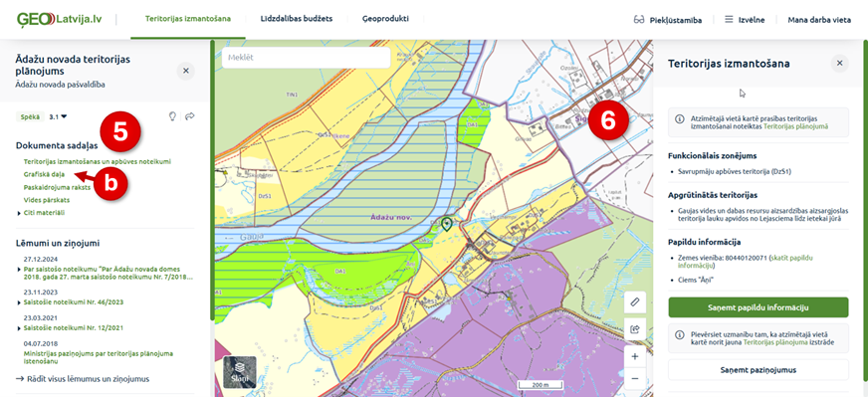Click the Piekļūstamība glasses icon
Image resolution: width=868 pixels, height=397 pixels.
[x=639, y=20]
